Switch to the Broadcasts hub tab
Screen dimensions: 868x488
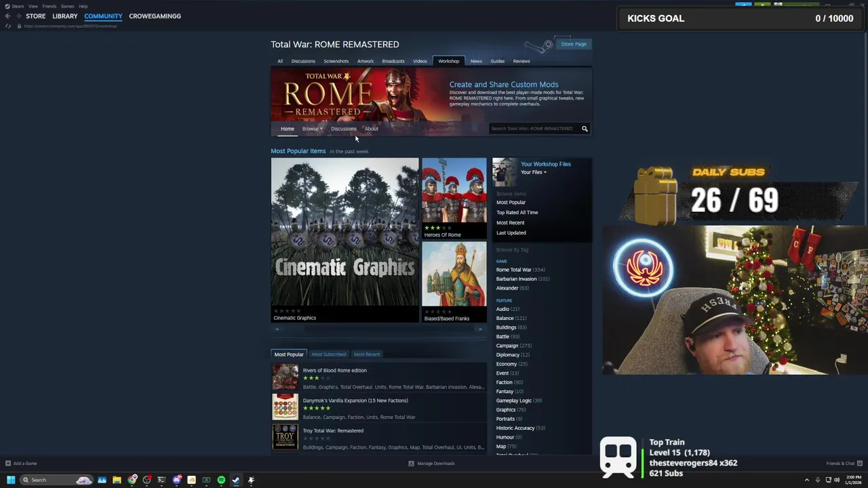[x=393, y=61]
